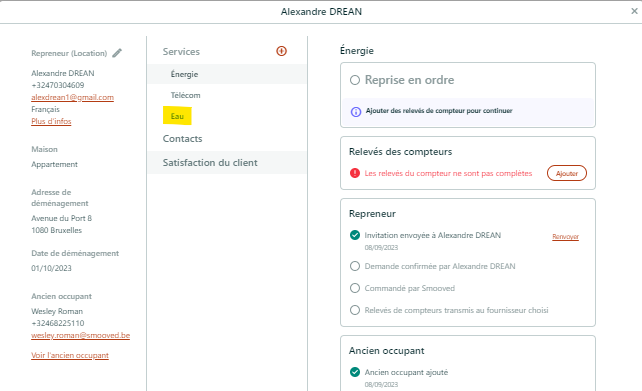Select the highlighted Eau service
642x391 pixels.
pos(177,116)
